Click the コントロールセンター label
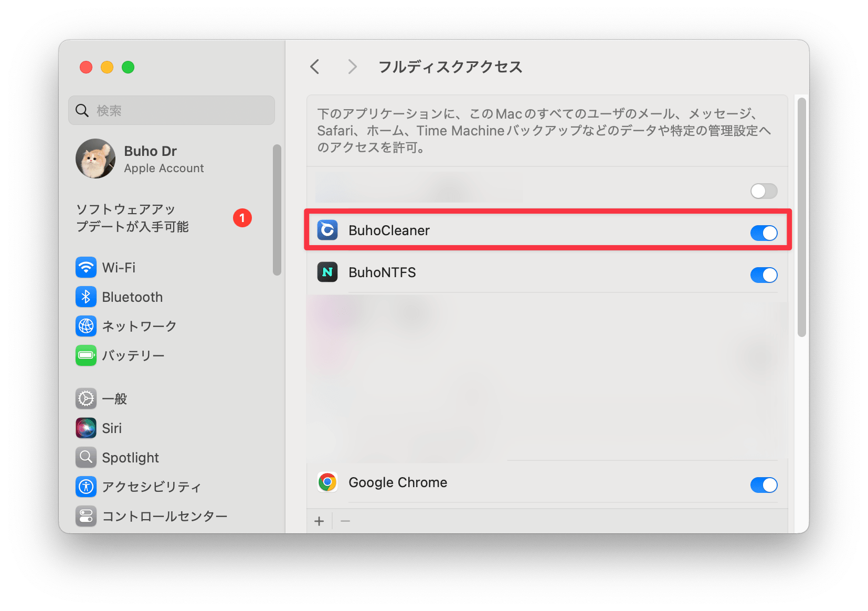 pyautogui.click(x=165, y=516)
